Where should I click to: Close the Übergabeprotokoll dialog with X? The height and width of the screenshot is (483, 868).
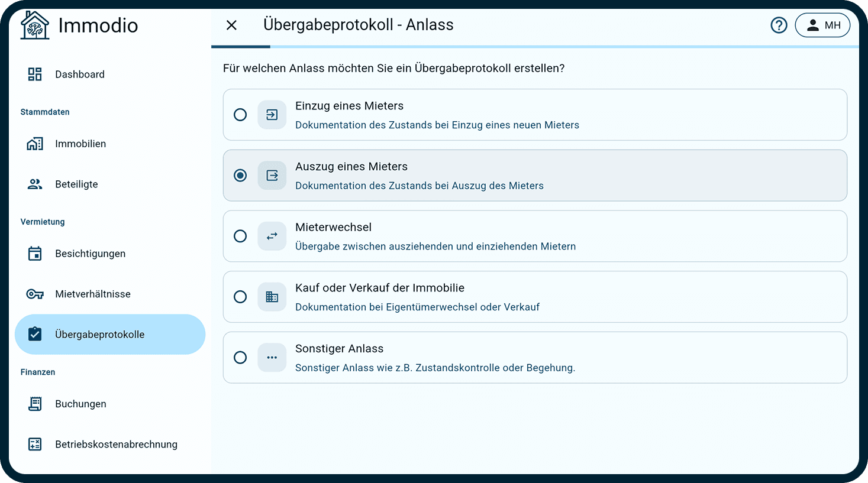(231, 25)
